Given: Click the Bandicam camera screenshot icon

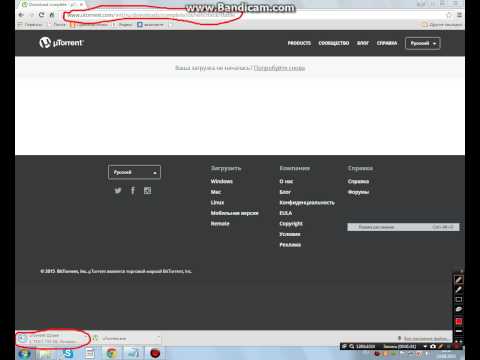Looking at the screenshot, I should (433, 346).
